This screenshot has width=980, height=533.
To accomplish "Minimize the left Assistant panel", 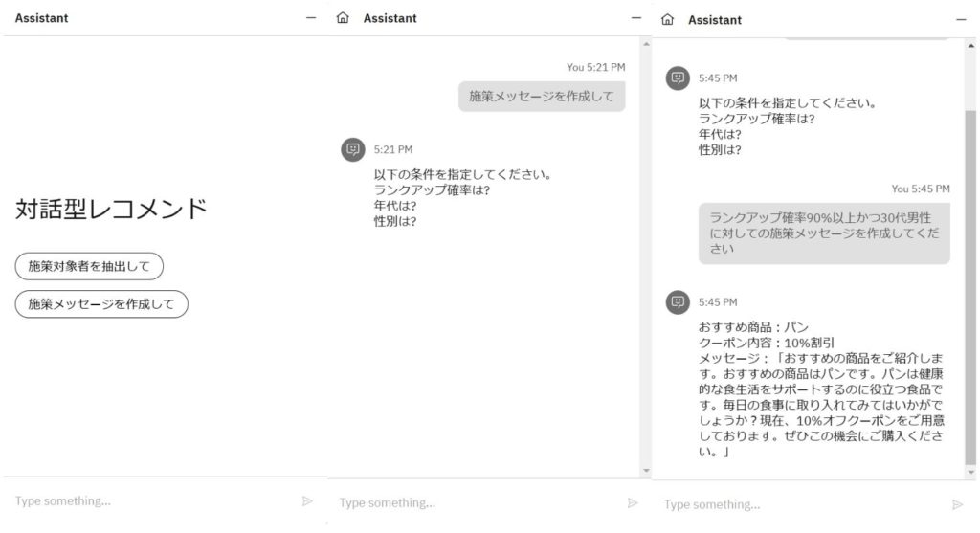I will pos(311,18).
